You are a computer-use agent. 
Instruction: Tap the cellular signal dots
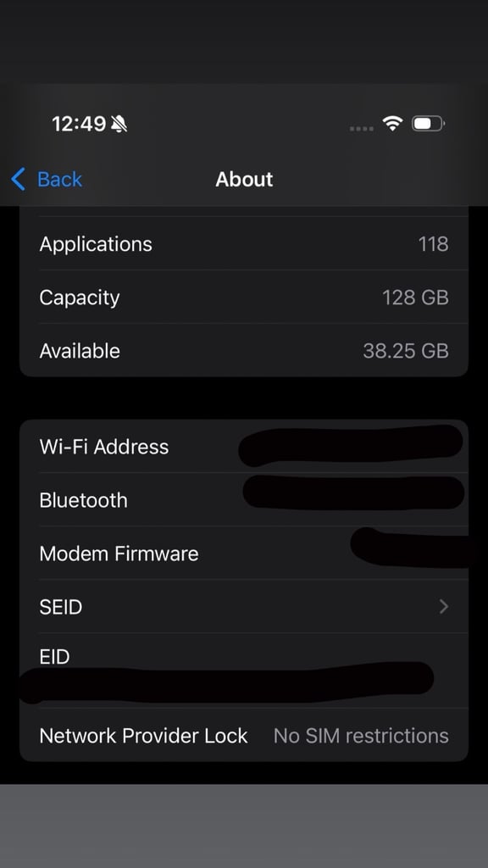[362, 129]
